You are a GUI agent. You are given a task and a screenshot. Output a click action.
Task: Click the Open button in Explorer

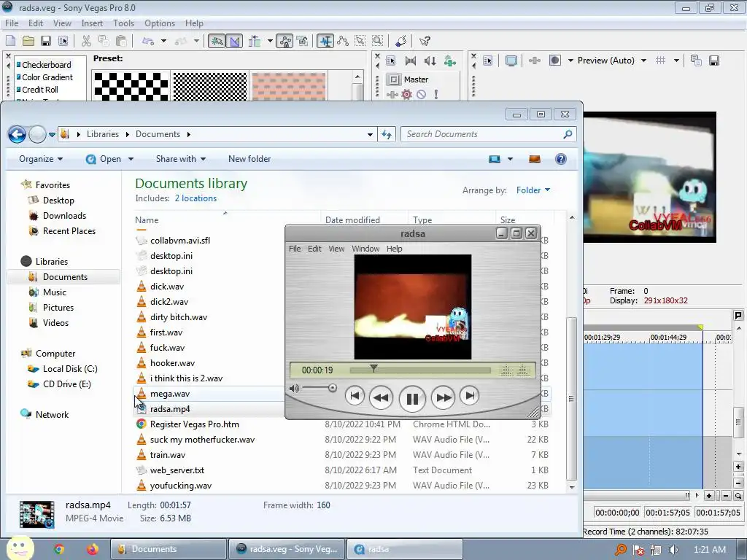pos(105,159)
